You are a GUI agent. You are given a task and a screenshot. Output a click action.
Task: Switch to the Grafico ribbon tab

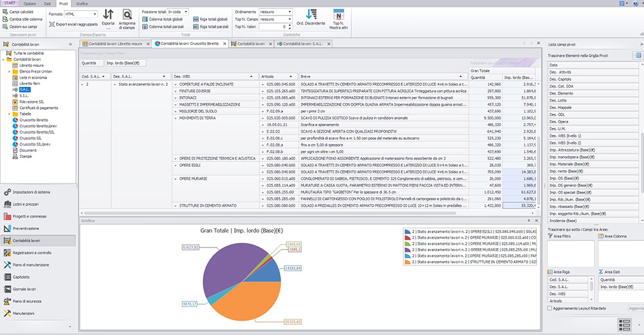pyautogui.click(x=82, y=3)
